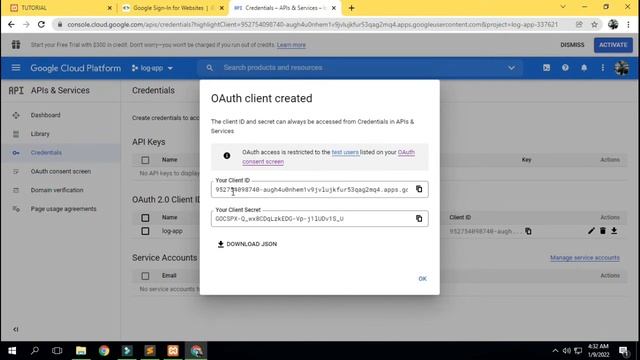The image size is (640, 360).
Task: Copy the Client ID in the dialog
Action: (419, 189)
